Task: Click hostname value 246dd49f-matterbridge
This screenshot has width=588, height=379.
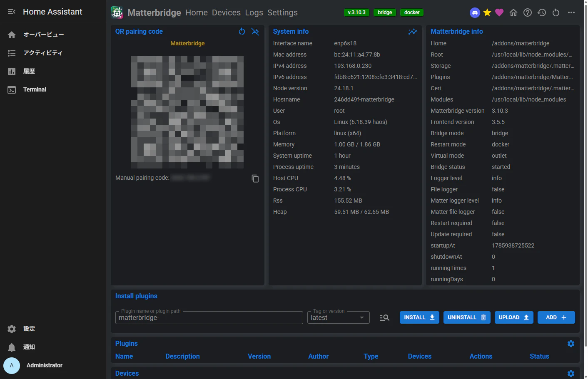Action: pos(364,99)
